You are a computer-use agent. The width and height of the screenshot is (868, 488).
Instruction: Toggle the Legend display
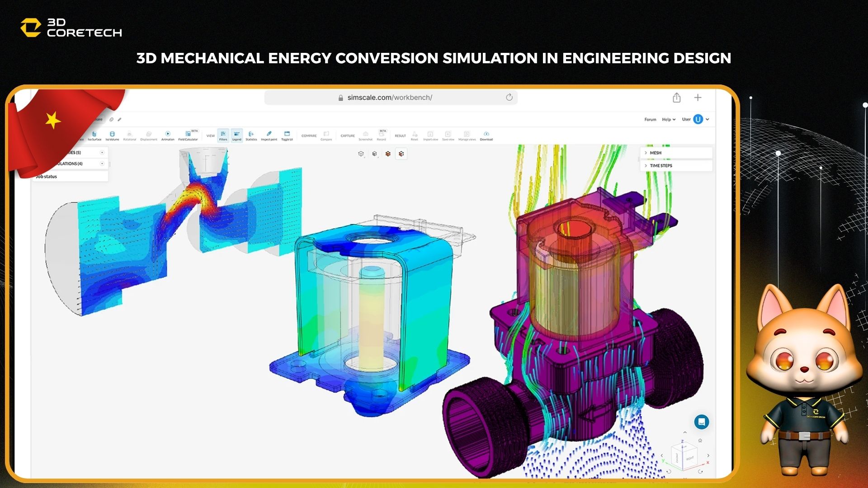pos(237,136)
